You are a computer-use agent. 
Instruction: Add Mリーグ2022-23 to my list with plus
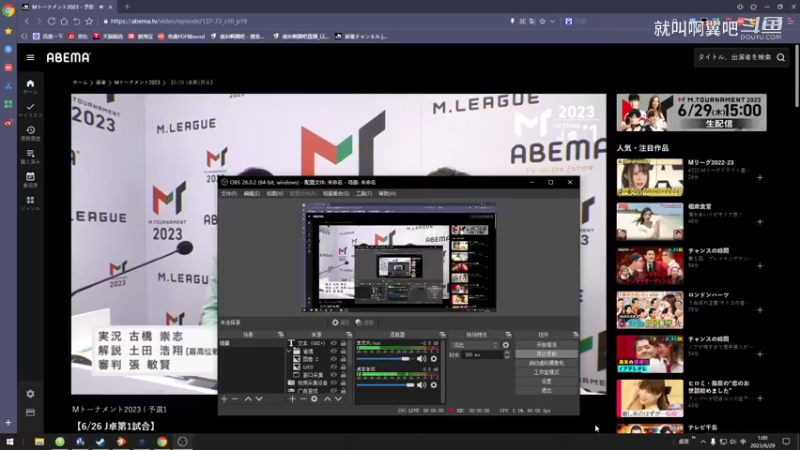(x=760, y=178)
